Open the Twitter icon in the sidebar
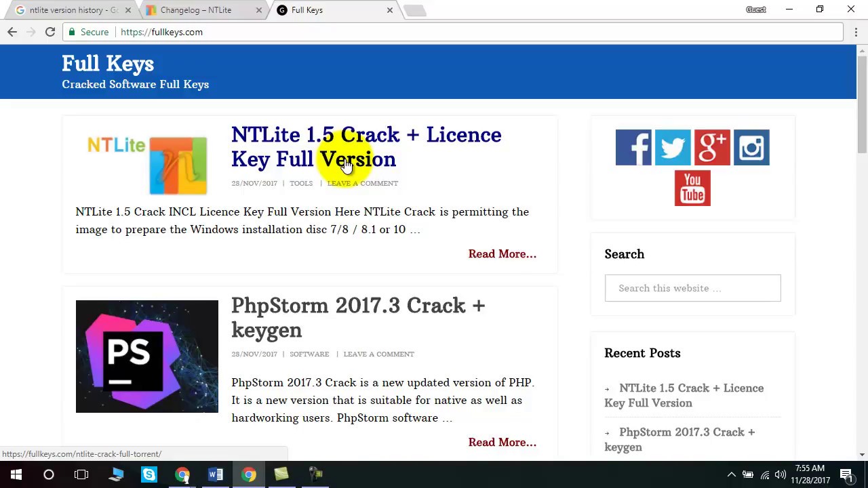Image resolution: width=868 pixels, height=488 pixels. [x=673, y=147]
